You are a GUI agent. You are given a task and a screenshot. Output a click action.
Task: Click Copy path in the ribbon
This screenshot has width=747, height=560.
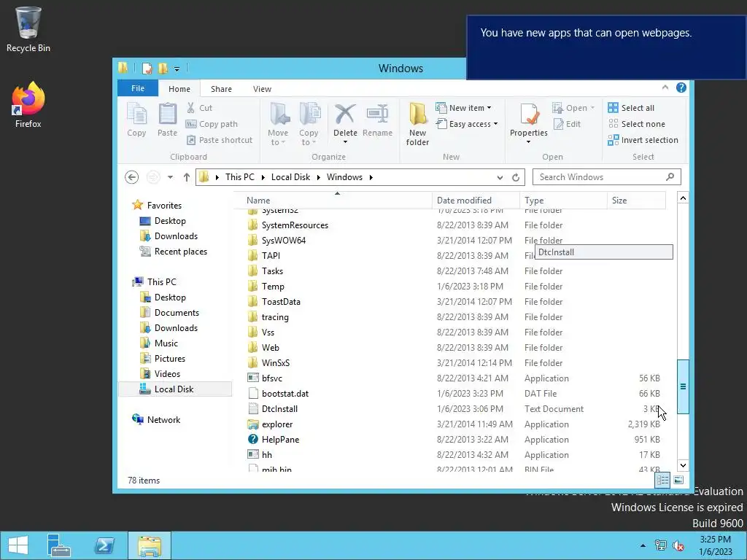click(x=212, y=124)
